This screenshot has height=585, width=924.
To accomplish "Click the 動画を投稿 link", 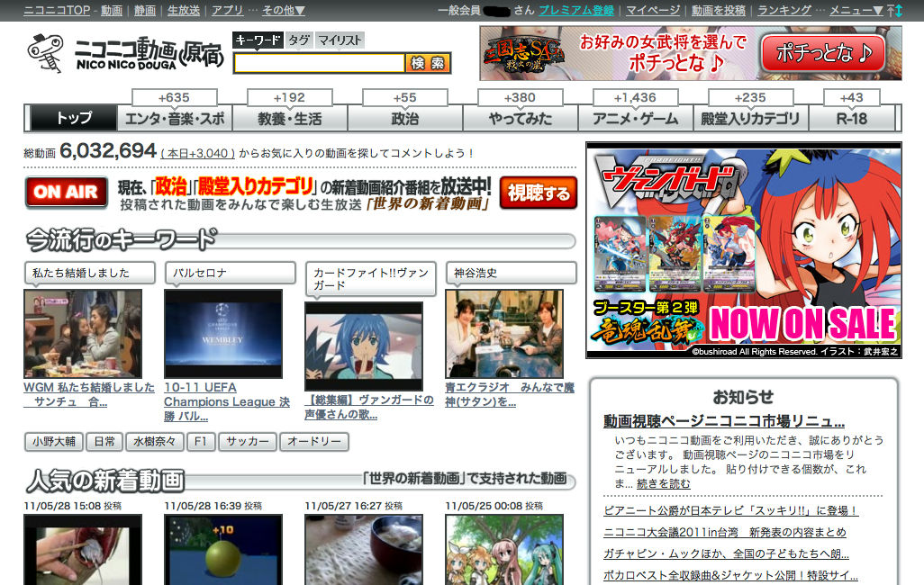I will [719, 10].
